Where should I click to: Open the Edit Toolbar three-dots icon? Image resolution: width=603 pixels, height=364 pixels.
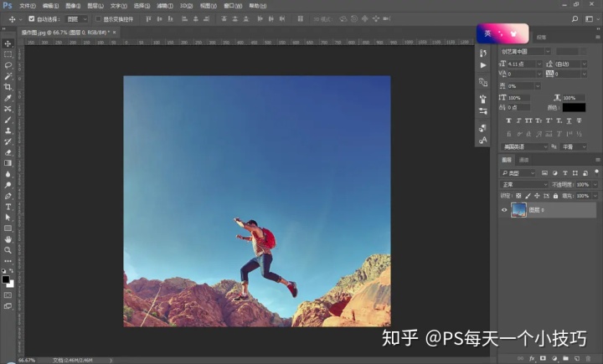pyautogui.click(x=8, y=261)
